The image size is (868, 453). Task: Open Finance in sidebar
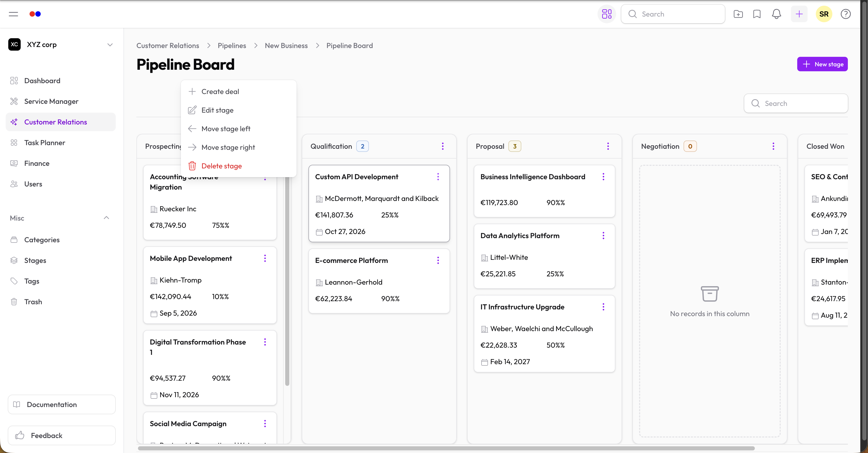pyautogui.click(x=61, y=163)
